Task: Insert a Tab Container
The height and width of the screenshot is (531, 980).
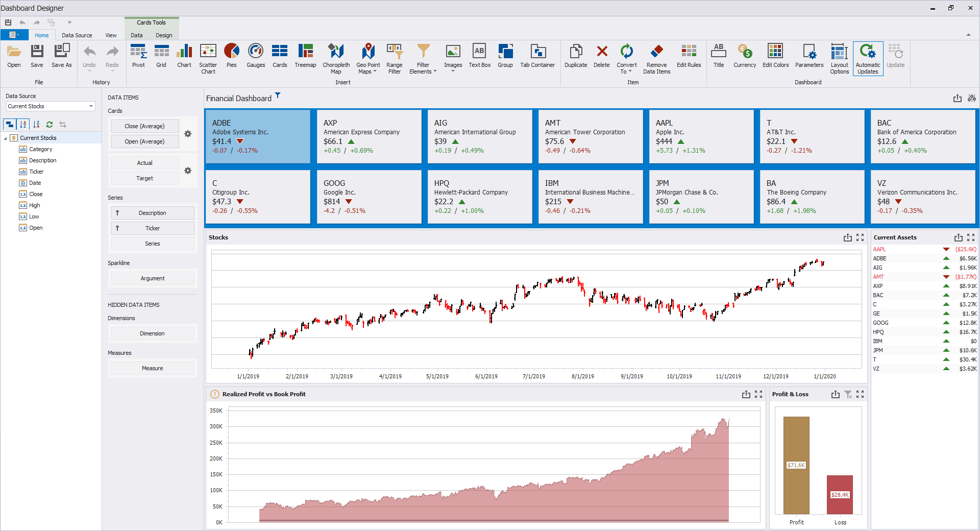Action: point(537,56)
